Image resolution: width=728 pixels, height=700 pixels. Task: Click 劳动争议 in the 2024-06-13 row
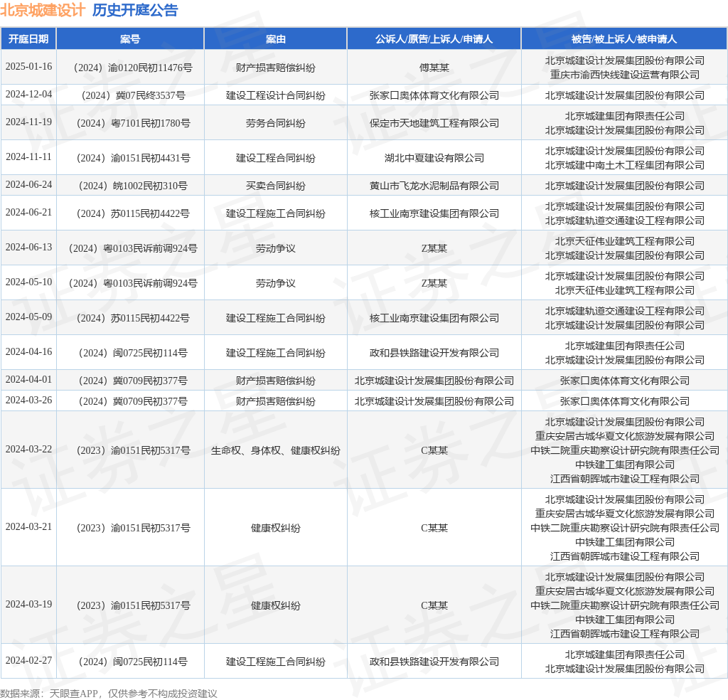tap(275, 248)
